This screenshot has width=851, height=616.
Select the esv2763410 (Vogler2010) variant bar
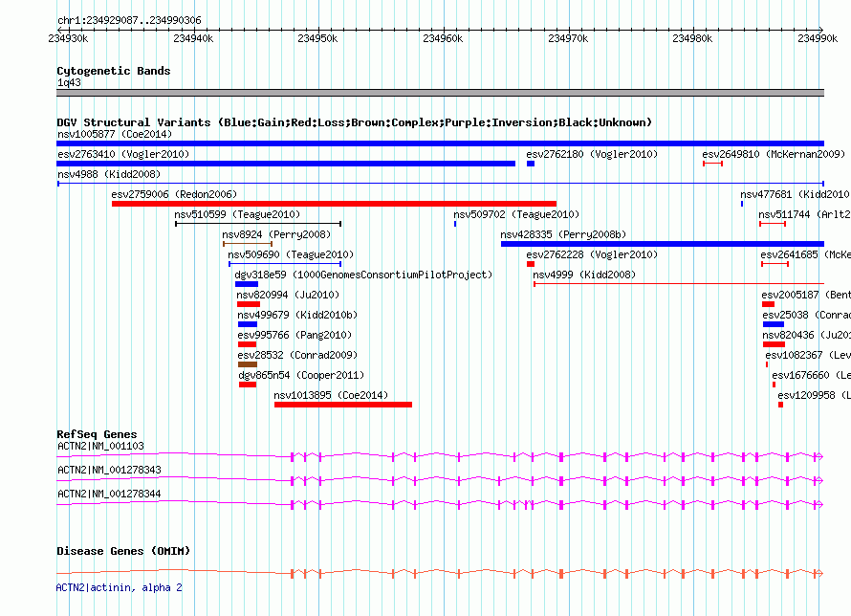click(286, 164)
